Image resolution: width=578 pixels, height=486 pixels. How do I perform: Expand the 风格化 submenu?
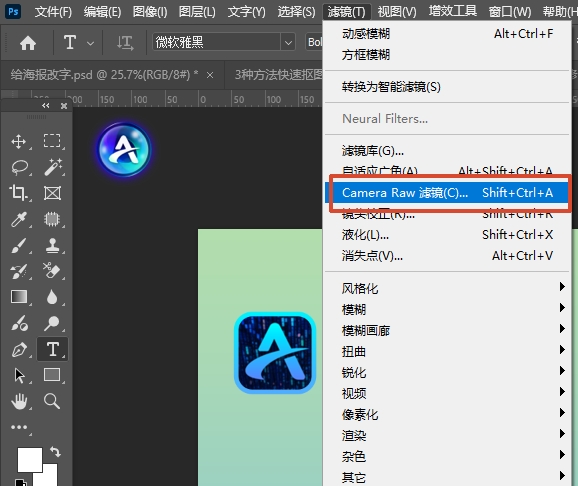pos(448,288)
